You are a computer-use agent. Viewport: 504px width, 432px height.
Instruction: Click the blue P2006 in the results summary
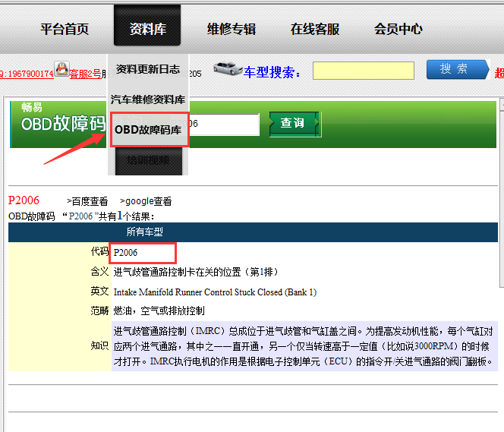80,216
